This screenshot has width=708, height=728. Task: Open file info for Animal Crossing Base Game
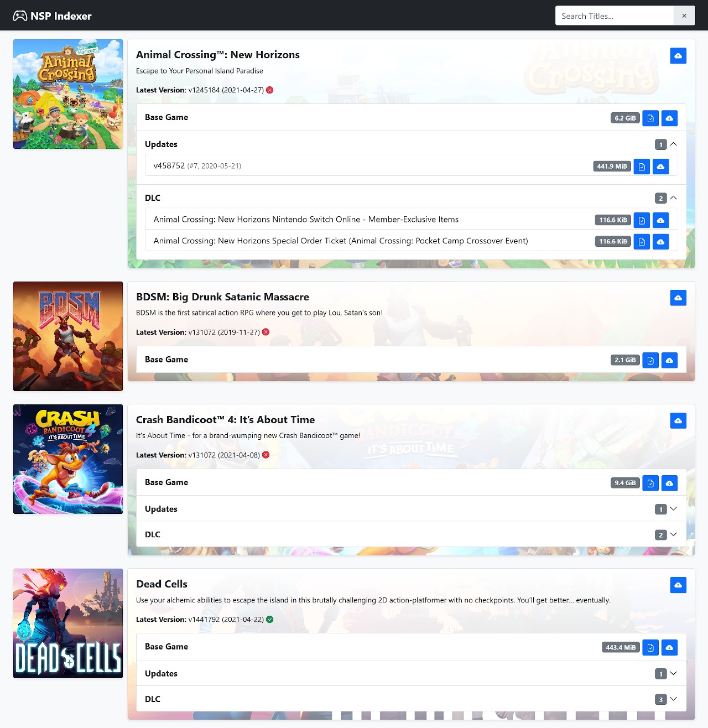click(650, 118)
